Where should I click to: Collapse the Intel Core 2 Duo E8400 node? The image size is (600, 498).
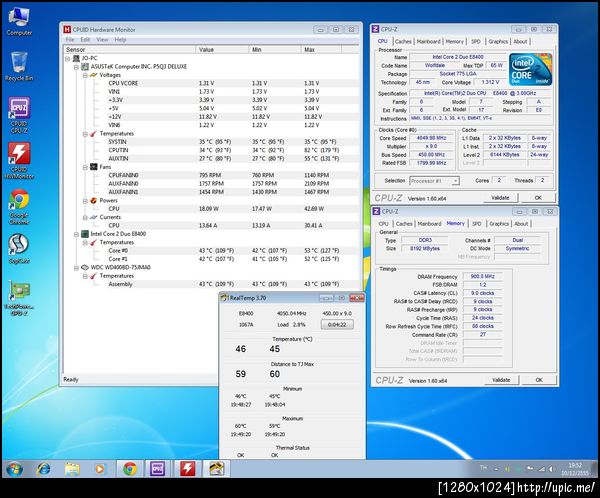(x=77, y=233)
